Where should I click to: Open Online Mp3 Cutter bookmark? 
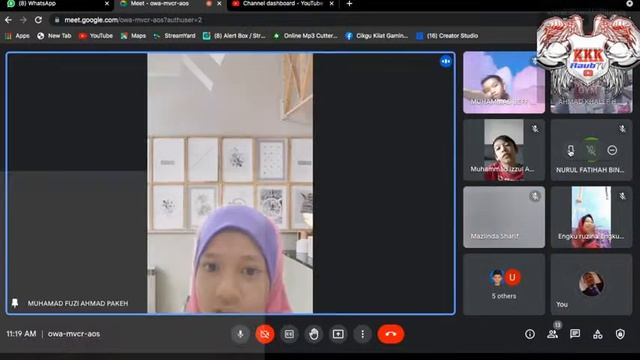(305, 36)
